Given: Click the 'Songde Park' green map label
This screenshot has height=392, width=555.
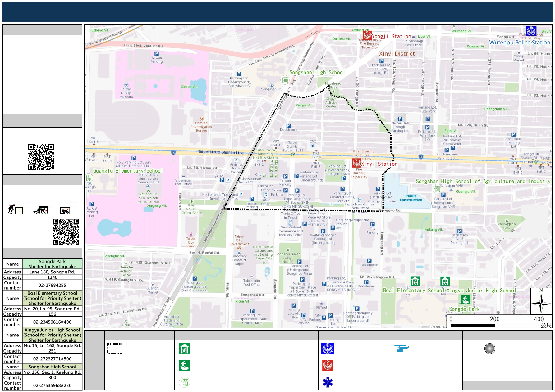Looking at the screenshot, I should (464, 309).
